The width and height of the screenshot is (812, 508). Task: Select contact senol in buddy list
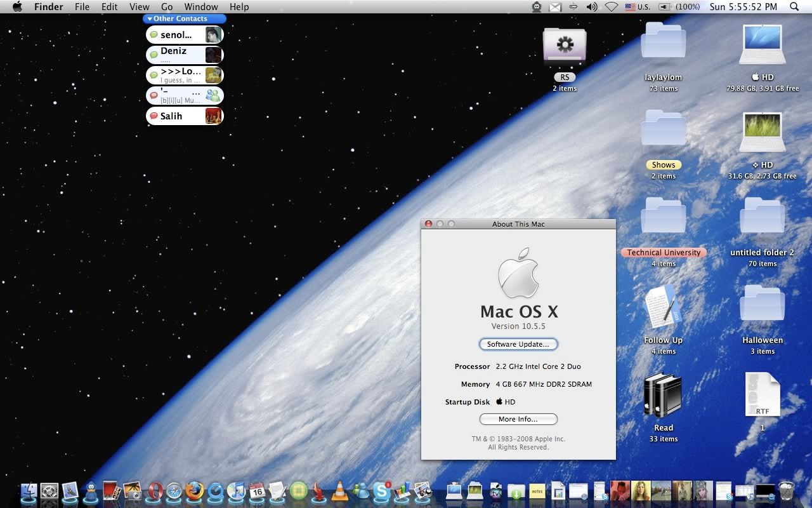[x=185, y=35]
